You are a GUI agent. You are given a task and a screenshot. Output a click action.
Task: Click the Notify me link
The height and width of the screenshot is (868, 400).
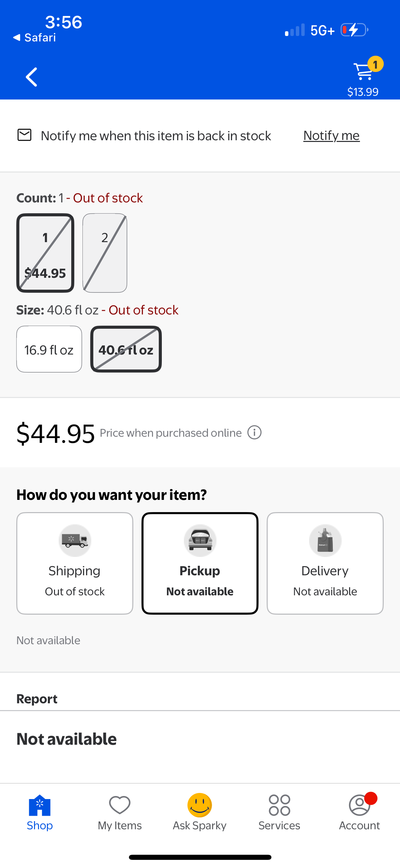tap(331, 135)
